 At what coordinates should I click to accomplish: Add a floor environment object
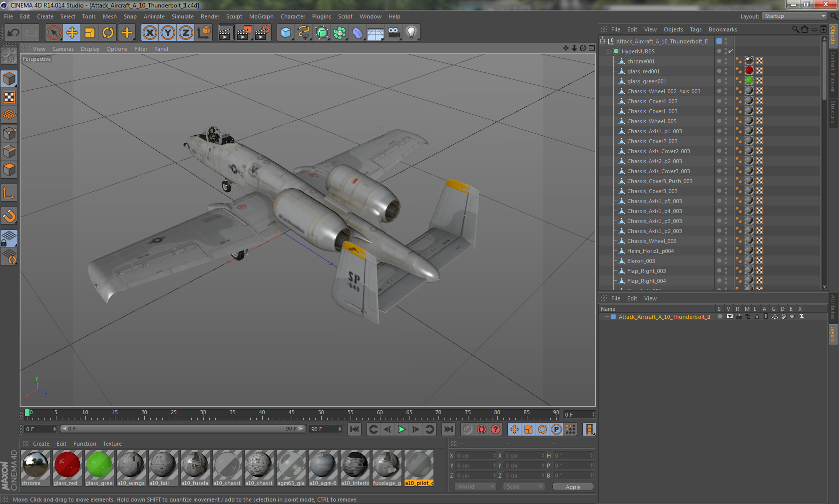click(x=376, y=33)
